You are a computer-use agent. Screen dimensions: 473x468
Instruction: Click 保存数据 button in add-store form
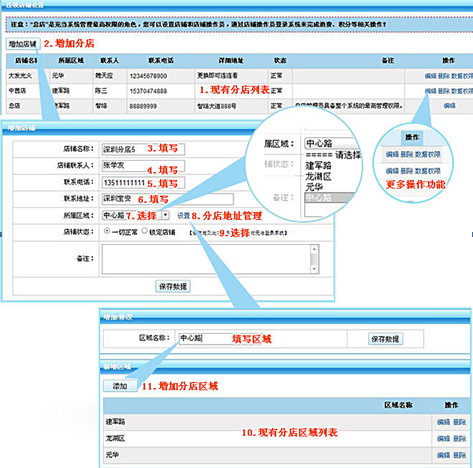[x=173, y=286]
